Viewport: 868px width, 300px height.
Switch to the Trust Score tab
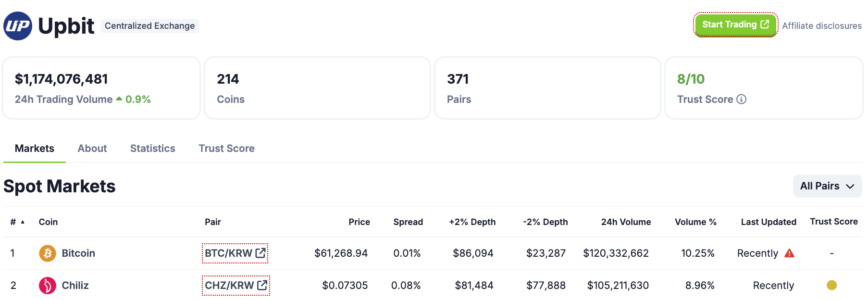[227, 149]
